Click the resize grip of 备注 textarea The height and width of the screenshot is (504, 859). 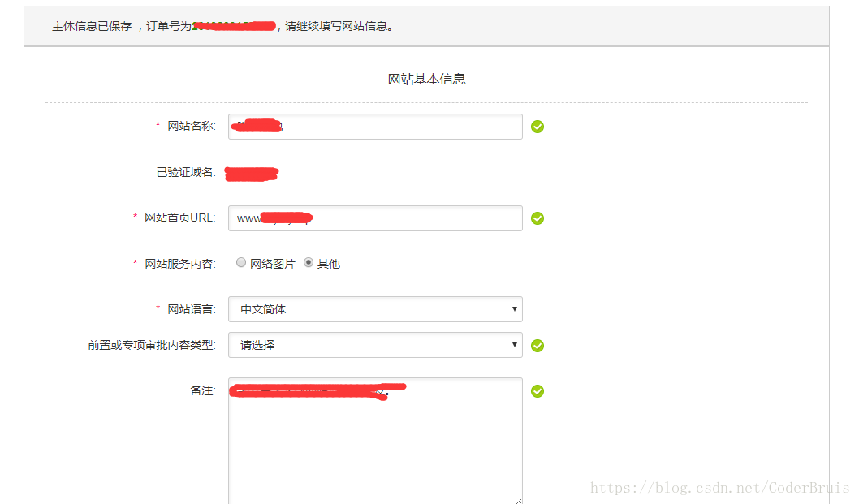(518, 500)
